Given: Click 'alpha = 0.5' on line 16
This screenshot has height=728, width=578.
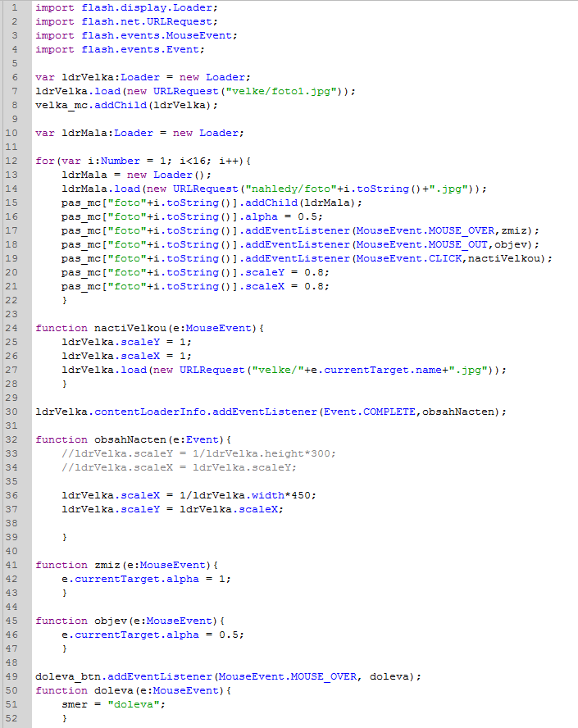Looking at the screenshot, I should (280, 216).
